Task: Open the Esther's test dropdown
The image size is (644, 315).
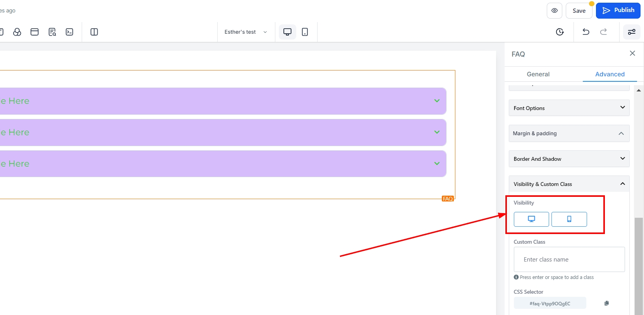Action: click(246, 32)
